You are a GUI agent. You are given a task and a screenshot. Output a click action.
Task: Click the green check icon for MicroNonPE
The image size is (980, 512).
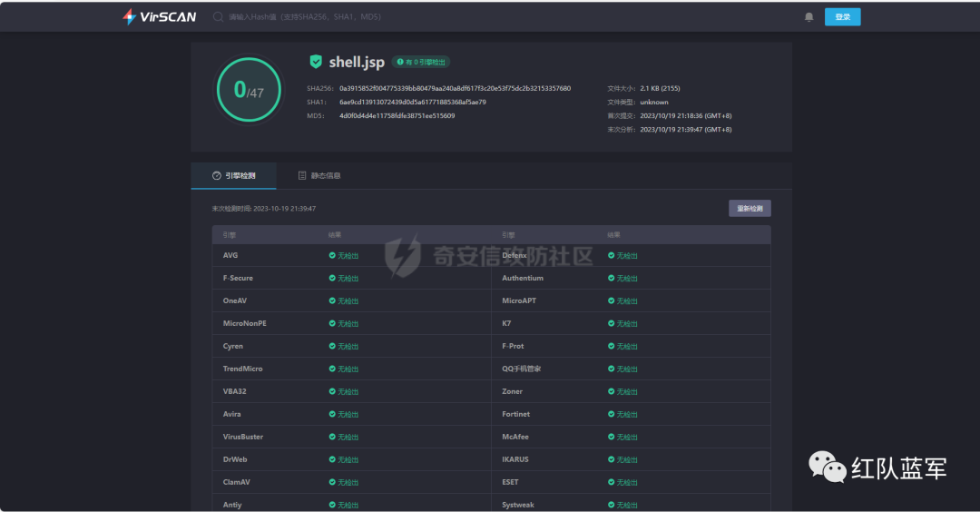coord(332,323)
